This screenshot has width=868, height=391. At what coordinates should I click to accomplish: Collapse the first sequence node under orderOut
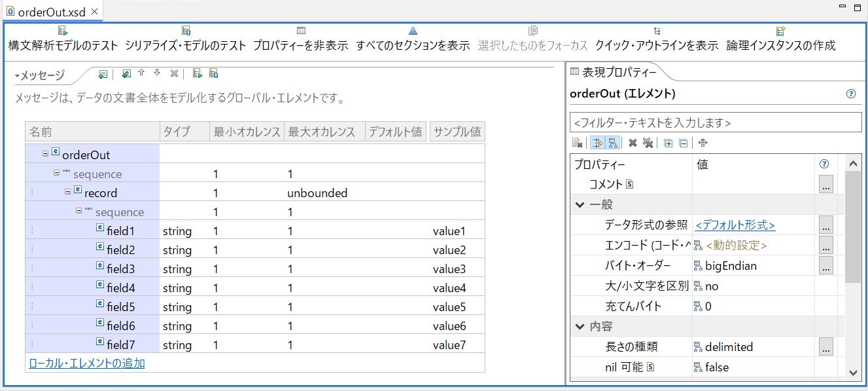[x=57, y=173]
